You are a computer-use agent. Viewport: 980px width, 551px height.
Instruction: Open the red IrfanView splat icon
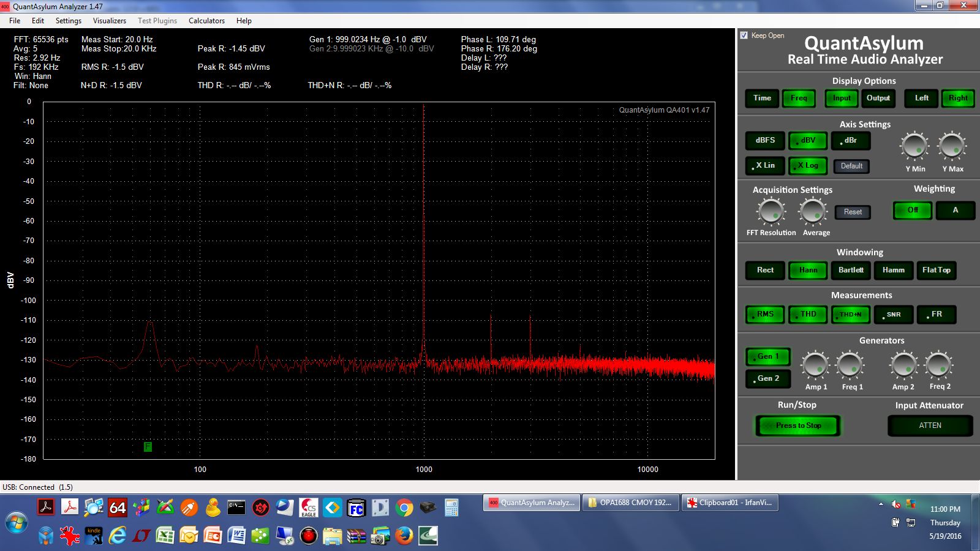[70, 536]
